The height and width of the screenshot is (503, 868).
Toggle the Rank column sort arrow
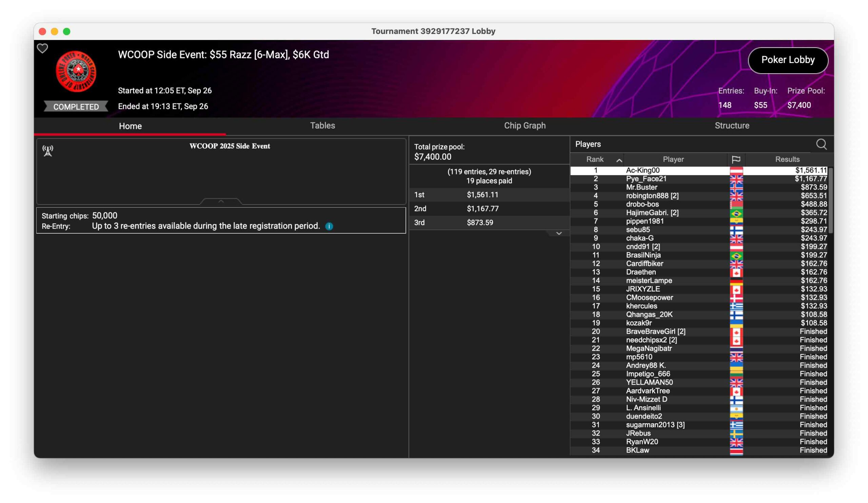tap(619, 160)
